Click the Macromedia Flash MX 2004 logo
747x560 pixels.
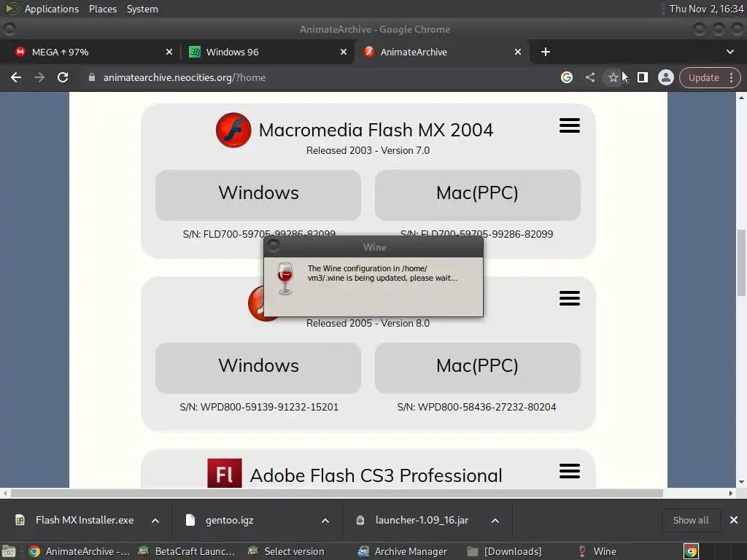[233, 130]
